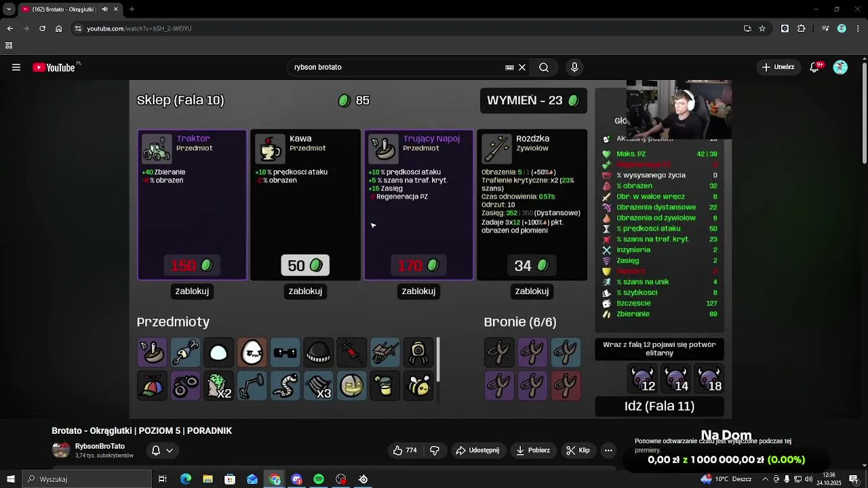Select the Traktor tractor item icon
868x488 pixels.
pyautogui.click(x=156, y=149)
